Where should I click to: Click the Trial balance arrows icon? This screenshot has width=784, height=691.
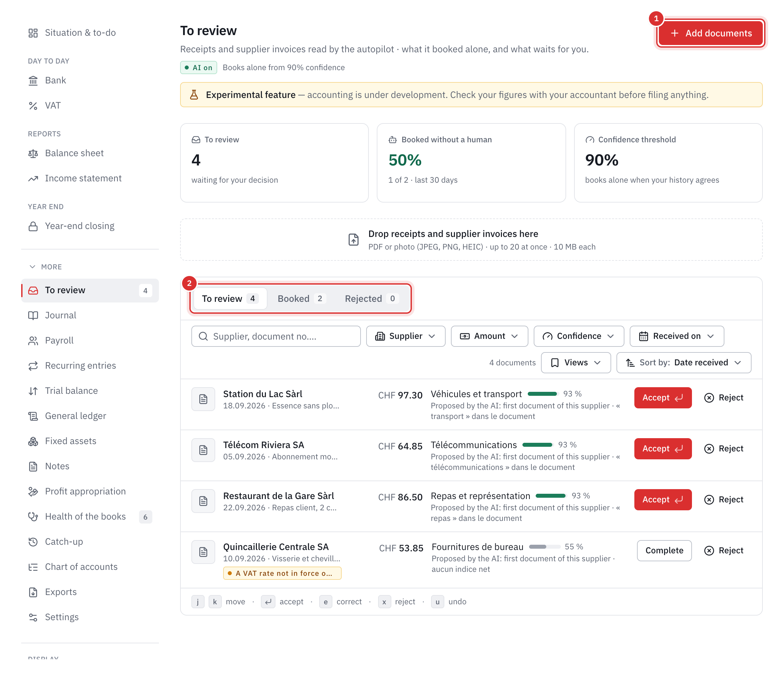33,391
